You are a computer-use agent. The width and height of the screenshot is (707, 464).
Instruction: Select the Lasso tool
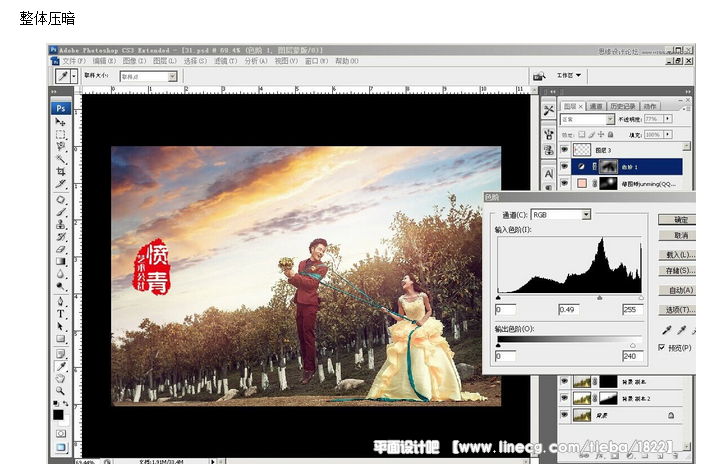pos(60,147)
